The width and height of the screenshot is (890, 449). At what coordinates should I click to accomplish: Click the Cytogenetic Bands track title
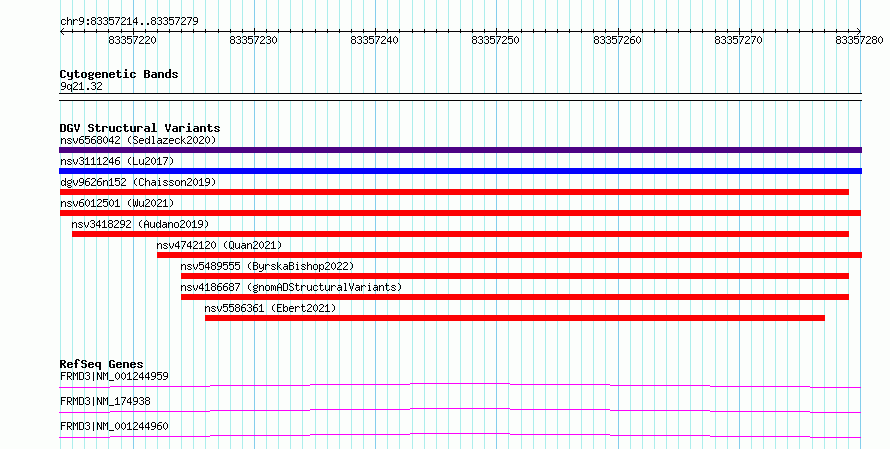119,74
